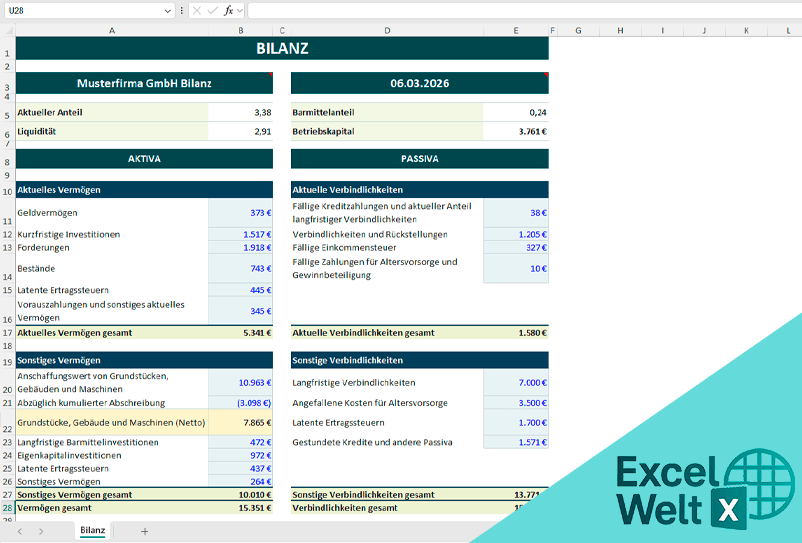Open the Name Box dropdown

pos(167,10)
